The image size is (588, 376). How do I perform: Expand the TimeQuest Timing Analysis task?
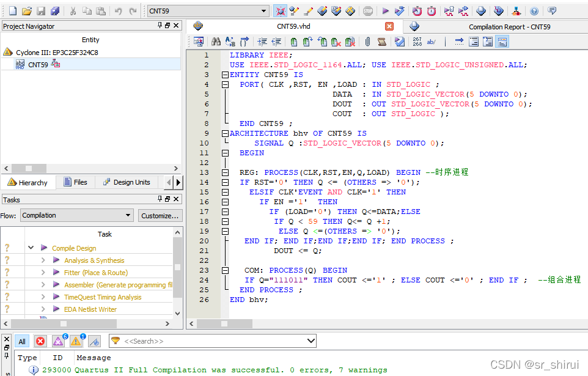43,297
